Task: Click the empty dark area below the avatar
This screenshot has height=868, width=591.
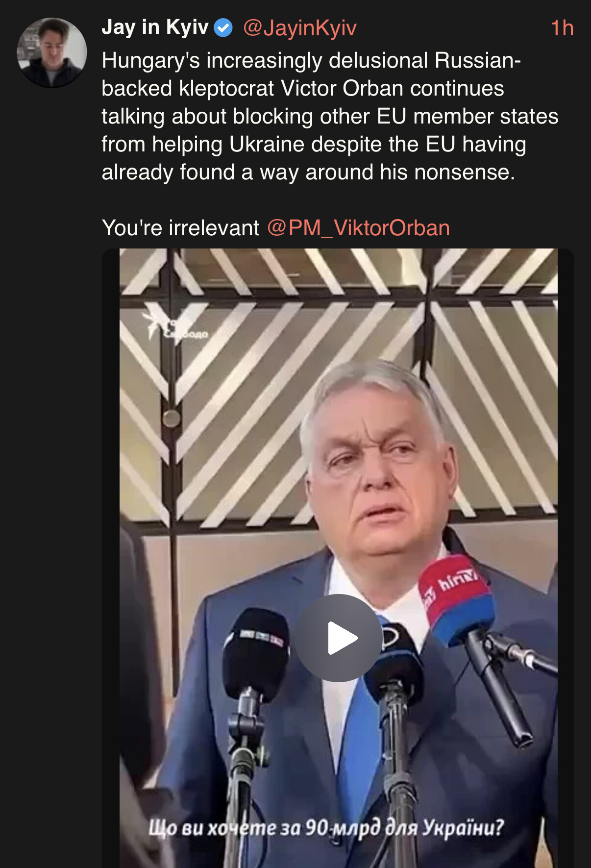Action: [51, 441]
